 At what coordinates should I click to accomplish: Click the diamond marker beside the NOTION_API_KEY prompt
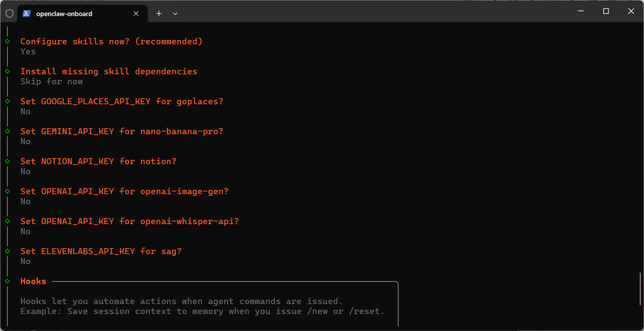tap(8, 162)
